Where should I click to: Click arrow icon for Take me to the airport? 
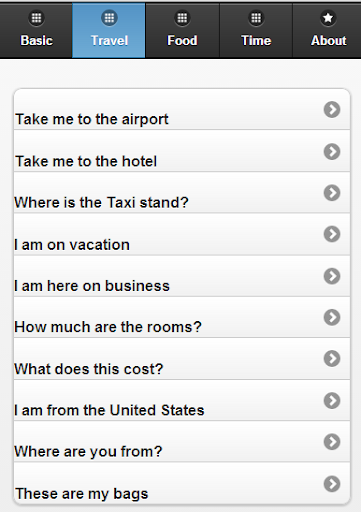click(x=332, y=109)
